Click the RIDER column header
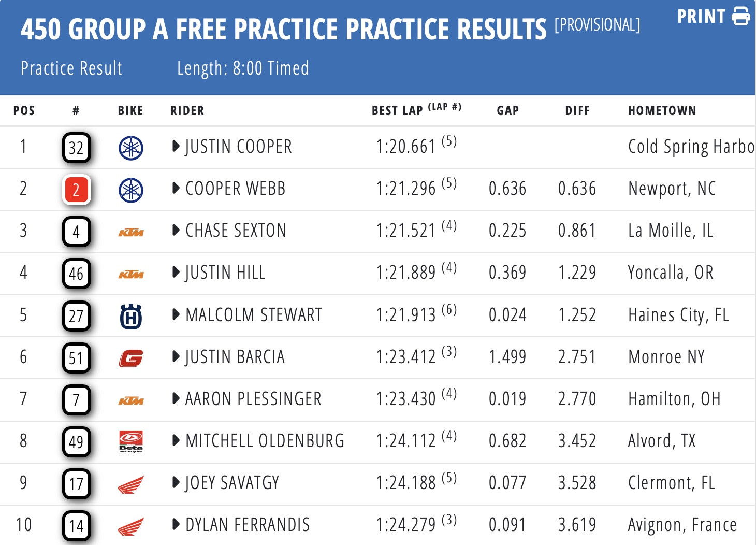Image resolution: width=756 pixels, height=545 pixels. 187,110
